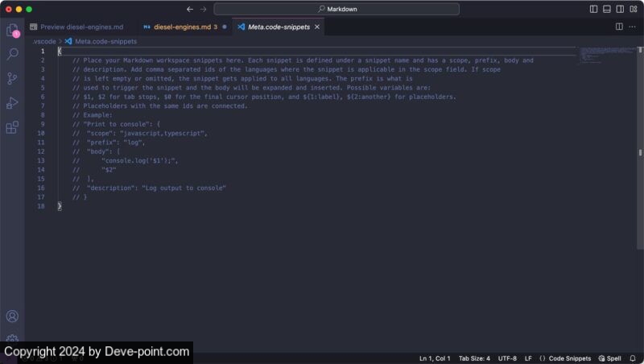Open the Search view in activity bar
This screenshot has height=364, width=644.
tap(12, 54)
